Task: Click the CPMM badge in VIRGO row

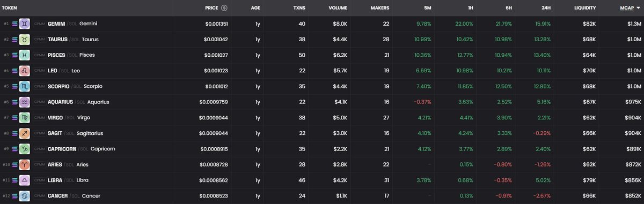Action: tap(39, 118)
